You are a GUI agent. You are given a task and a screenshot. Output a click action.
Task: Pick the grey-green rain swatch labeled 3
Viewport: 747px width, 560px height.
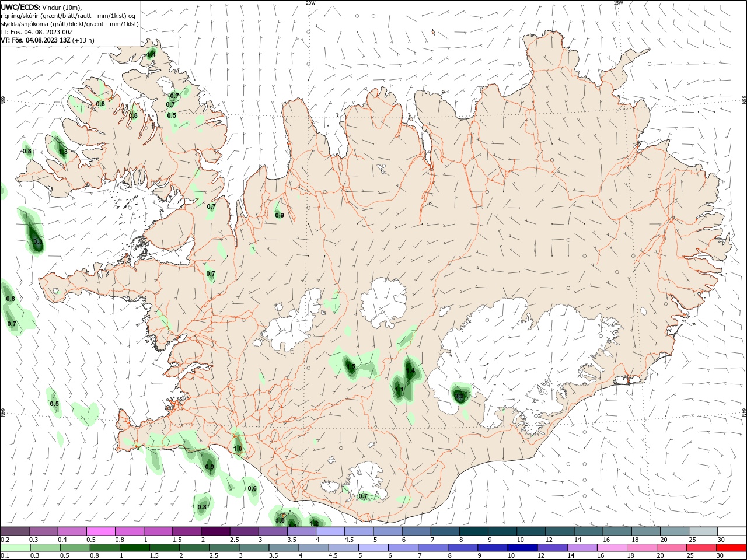(253, 548)
